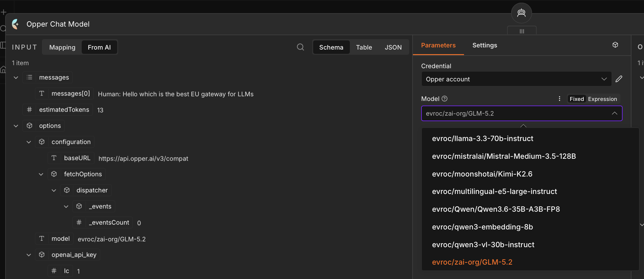Open the Opper account credential dropdown
Screen dimensions: 644x279
[516, 79]
